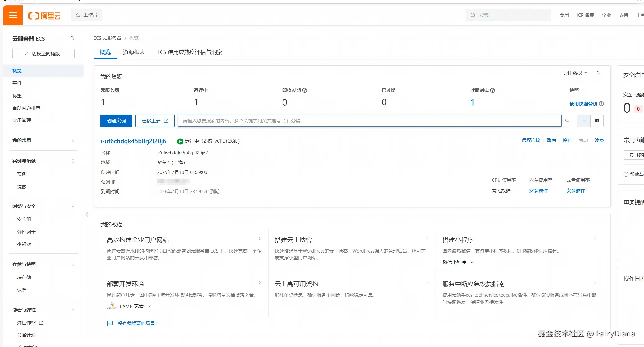This screenshot has height=347, width=644.
Task: Open the 我的常用 section options menu
Action: 73,140
